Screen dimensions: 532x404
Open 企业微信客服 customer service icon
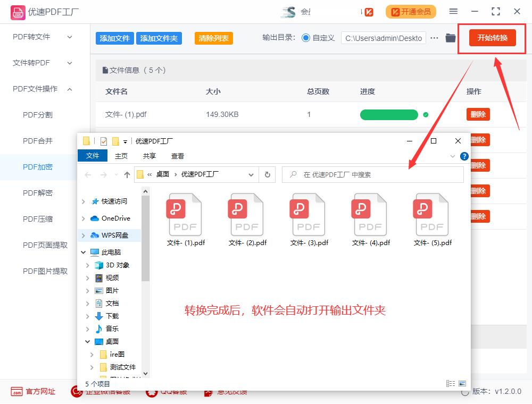pos(77,391)
